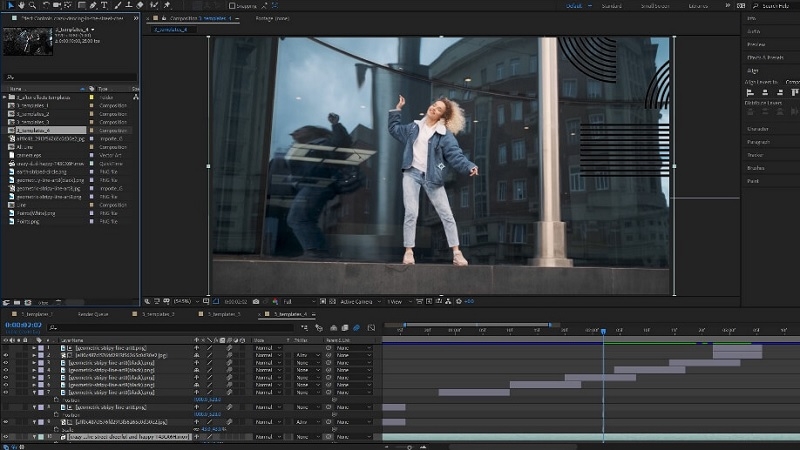This screenshot has width=800, height=450.
Task: Open the Active Camera dropdown
Action: coord(361,302)
